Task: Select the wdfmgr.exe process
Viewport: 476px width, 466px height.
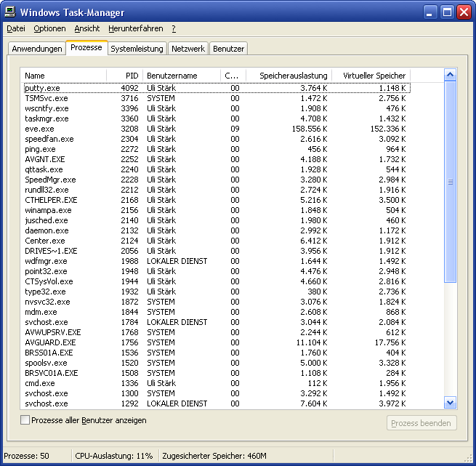Action: tap(217, 261)
